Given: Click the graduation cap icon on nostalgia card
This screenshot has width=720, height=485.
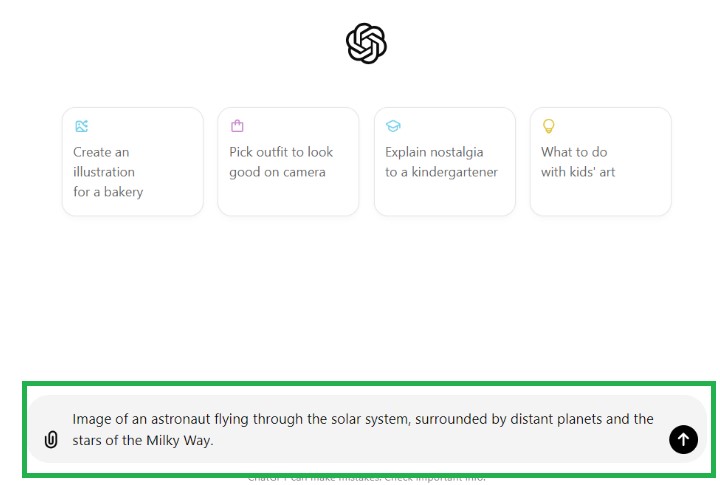Looking at the screenshot, I should pos(393,126).
